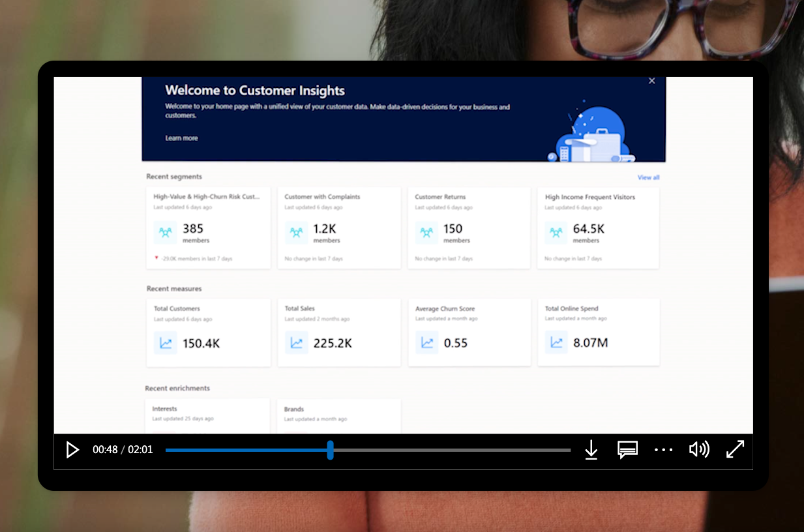Click the video progress slider handle
The image size is (804, 532).
[330, 450]
